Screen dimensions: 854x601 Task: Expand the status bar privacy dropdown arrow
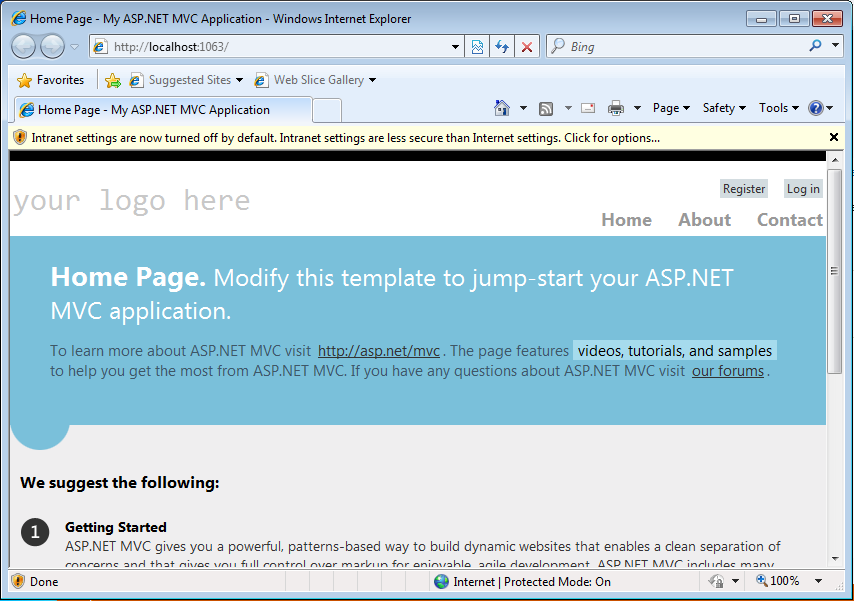735,581
